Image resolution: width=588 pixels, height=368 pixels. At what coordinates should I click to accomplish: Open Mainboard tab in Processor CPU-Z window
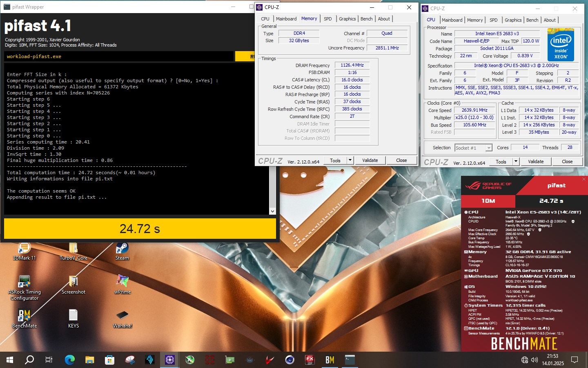tap(452, 20)
